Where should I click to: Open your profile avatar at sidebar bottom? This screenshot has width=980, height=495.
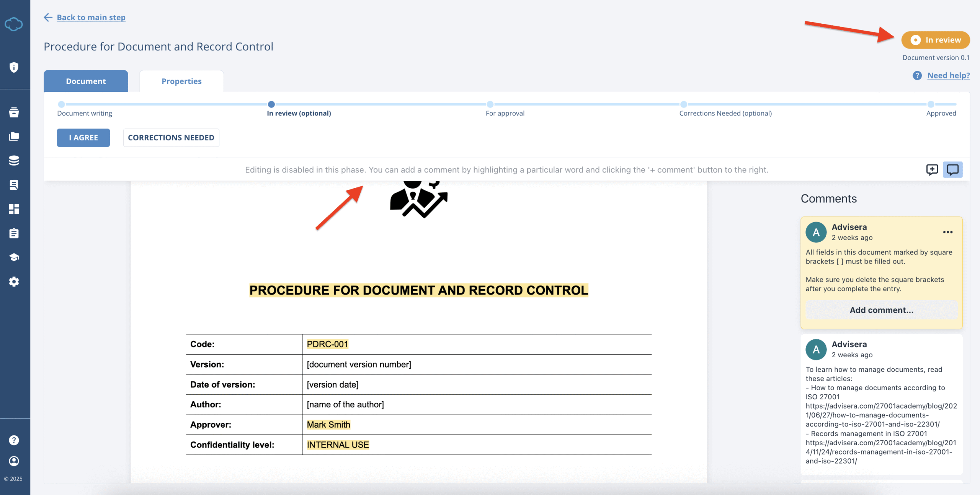click(14, 461)
